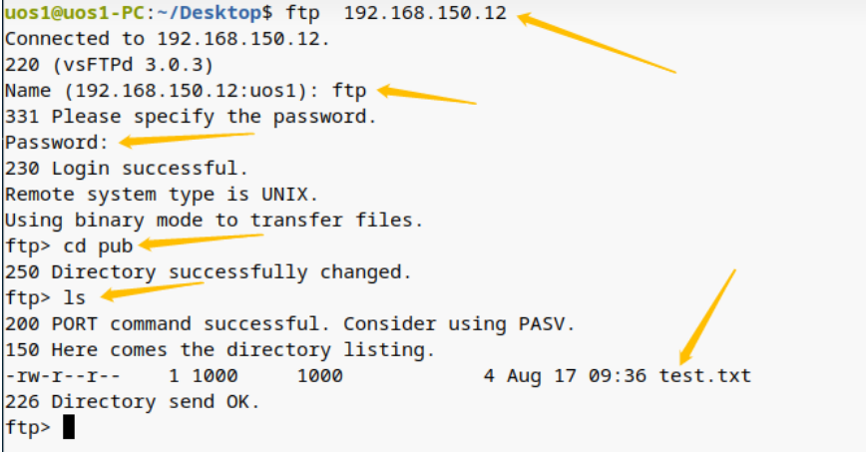This screenshot has height=454, width=868.
Task: Click "150 Here comes the directory listing."
Action: point(219,350)
